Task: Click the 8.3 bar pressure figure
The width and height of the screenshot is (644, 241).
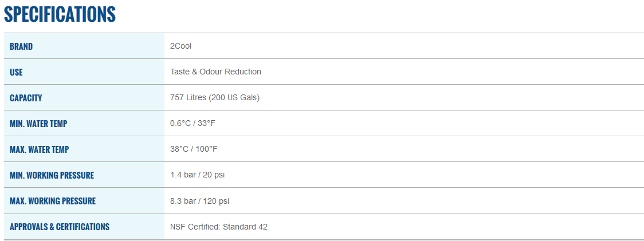Action: (x=183, y=200)
